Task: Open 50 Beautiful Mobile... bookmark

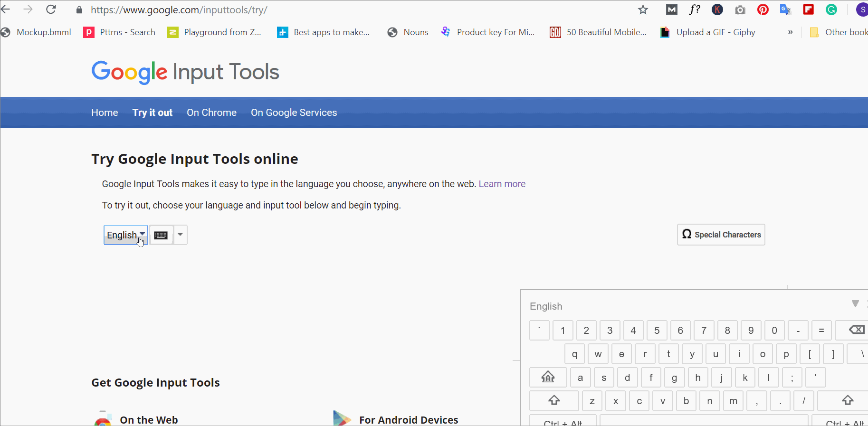Action: [598, 32]
